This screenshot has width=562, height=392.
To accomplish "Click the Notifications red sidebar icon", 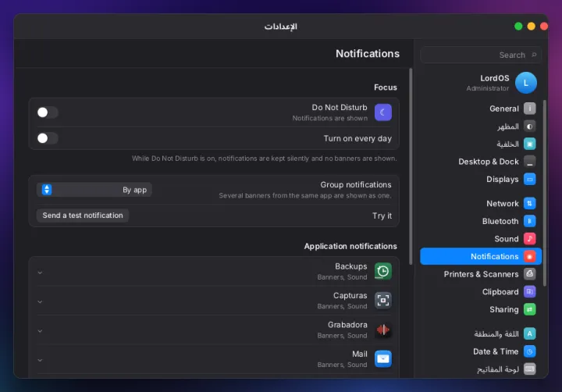I will [x=529, y=256].
